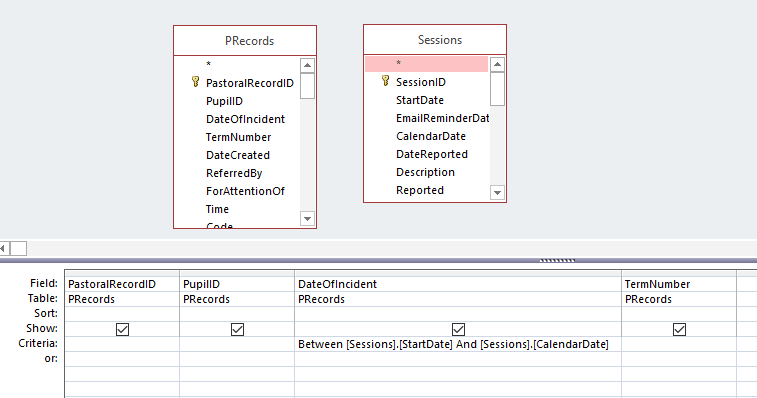The width and height of the screenshot is (757, 398).
Task: Open the Sort cell under PastoralRecordID
Action: tap(122, 314)
